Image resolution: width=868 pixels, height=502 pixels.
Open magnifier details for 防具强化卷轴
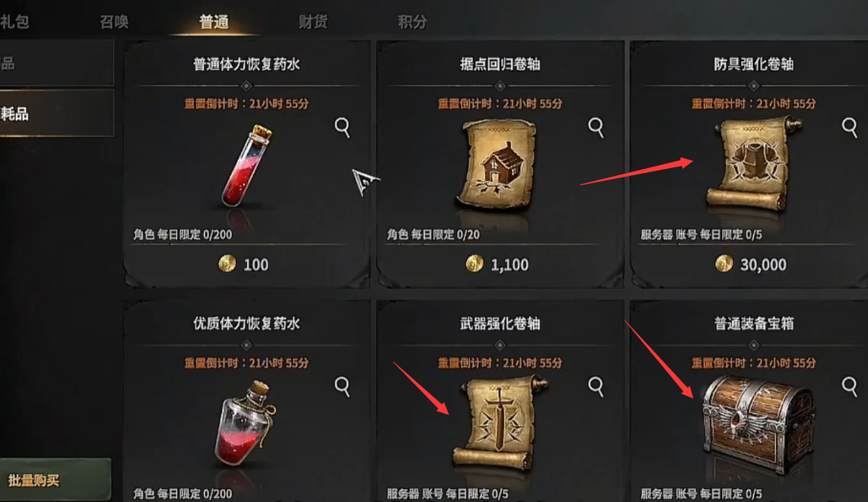850,128
